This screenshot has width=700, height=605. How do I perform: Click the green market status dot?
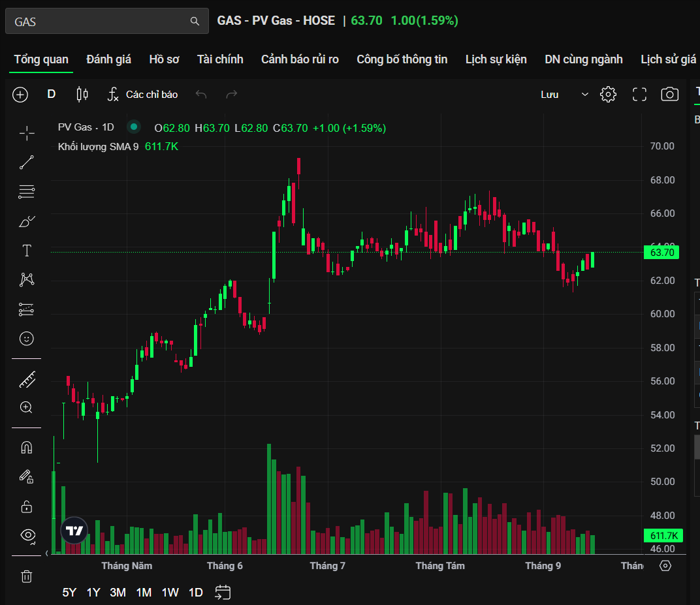pos(133,127)
